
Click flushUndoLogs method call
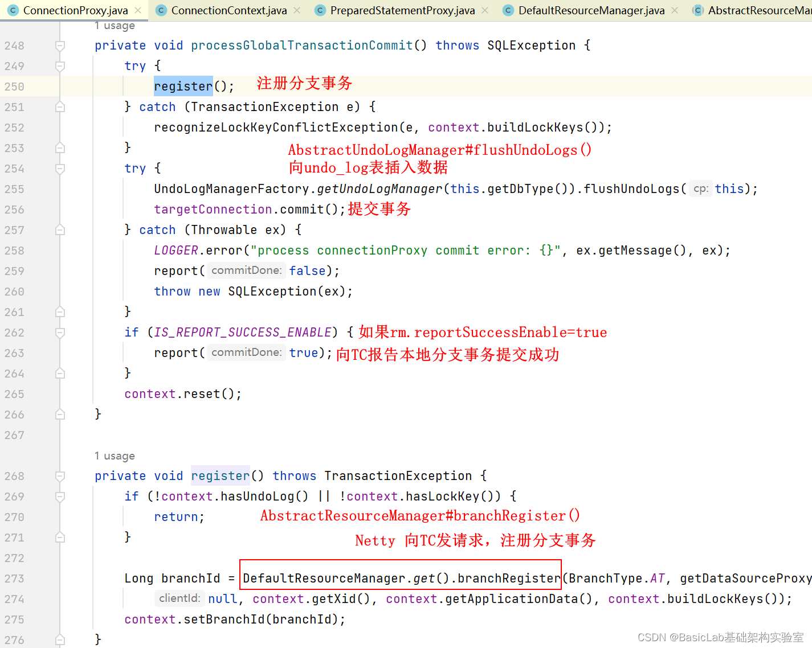click(631, 189)
